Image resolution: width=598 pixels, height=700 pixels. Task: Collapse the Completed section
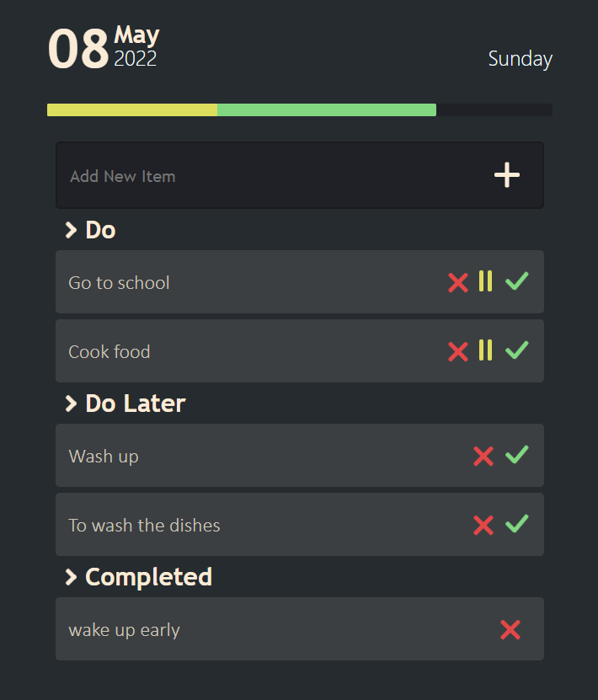[x=71, y=577]
